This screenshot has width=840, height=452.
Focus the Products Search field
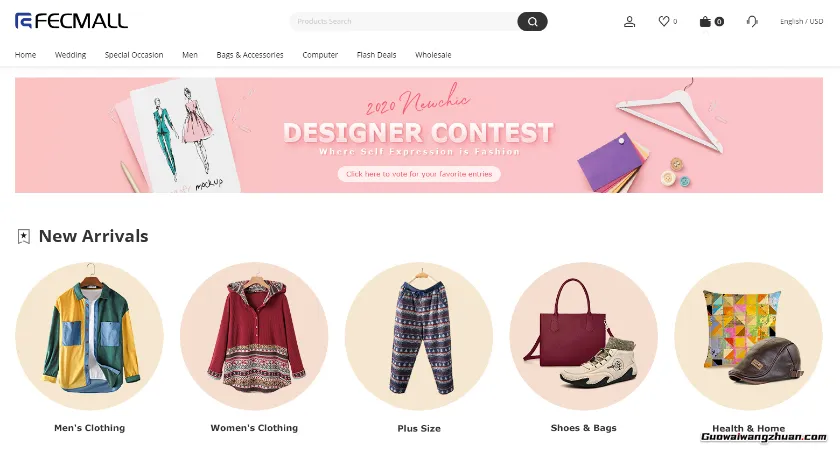coord(403,21)
